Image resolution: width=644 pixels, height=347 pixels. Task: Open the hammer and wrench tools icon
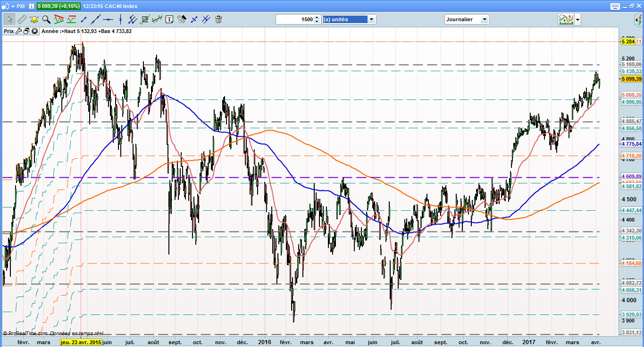pos(182,19)
